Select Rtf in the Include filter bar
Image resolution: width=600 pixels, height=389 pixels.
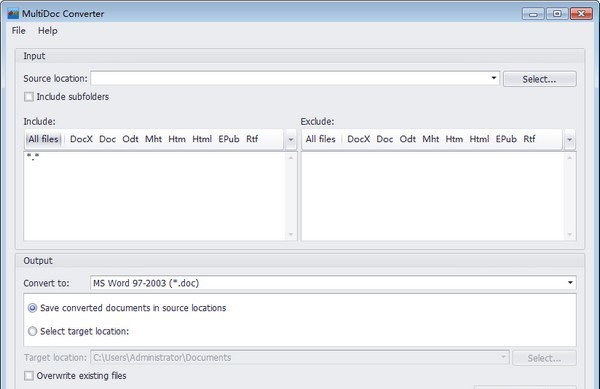pos(252,139)
